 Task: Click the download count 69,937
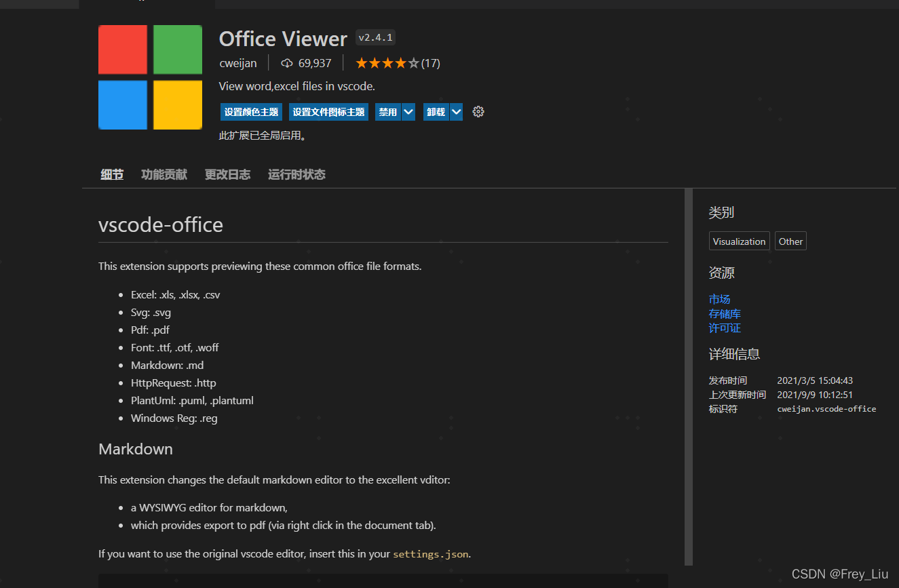pyautogui.click(x=315, y=63)
